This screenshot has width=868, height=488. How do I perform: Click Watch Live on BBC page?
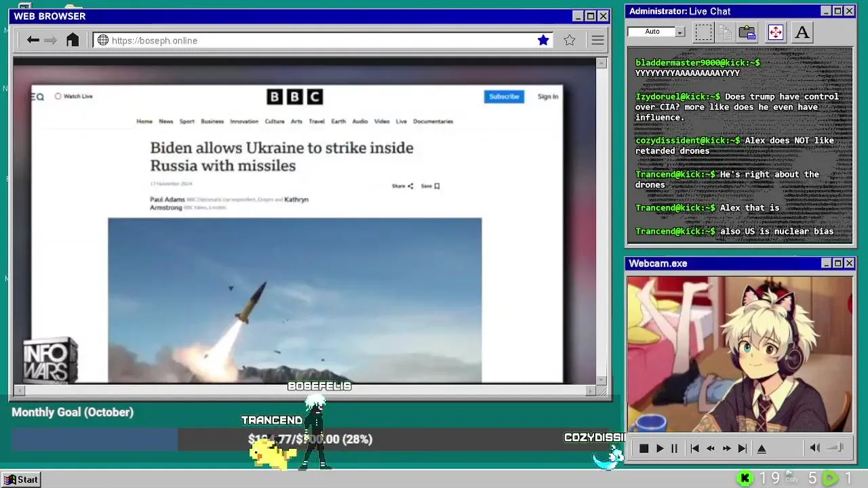(x=74, y=96)
